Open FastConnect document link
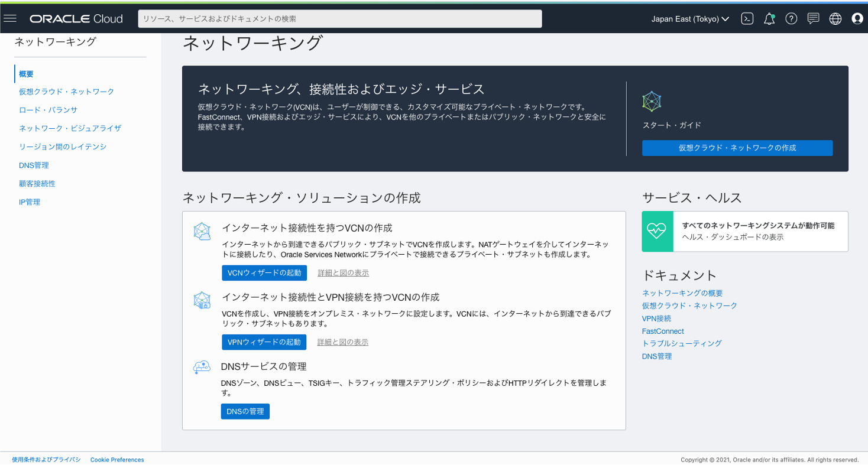 pos(663,331)
